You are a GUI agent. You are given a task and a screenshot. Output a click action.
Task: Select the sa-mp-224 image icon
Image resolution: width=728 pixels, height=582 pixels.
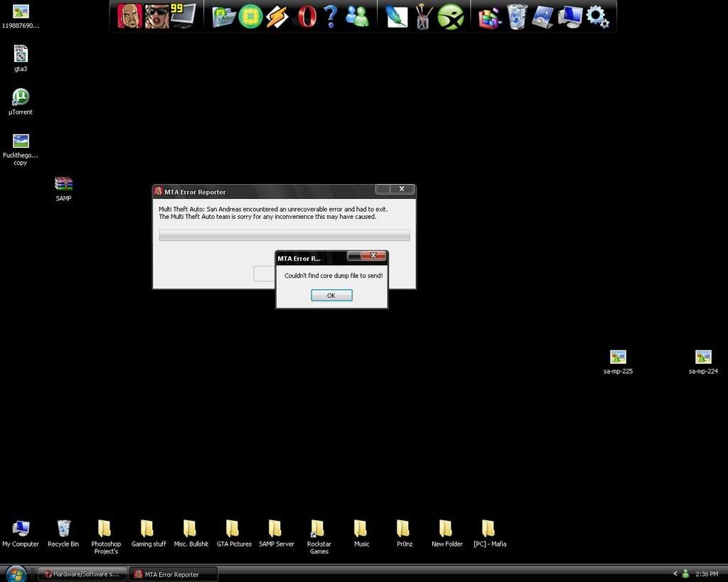703,362
